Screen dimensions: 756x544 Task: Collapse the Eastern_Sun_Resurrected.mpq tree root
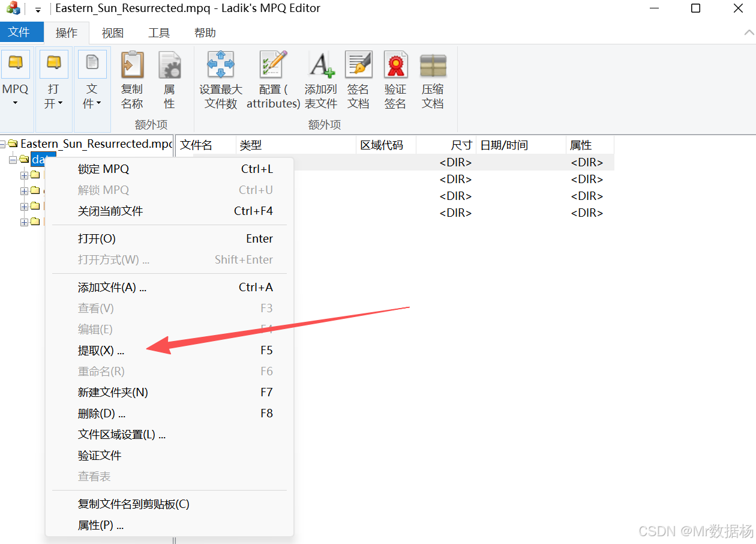coord(3,144)
